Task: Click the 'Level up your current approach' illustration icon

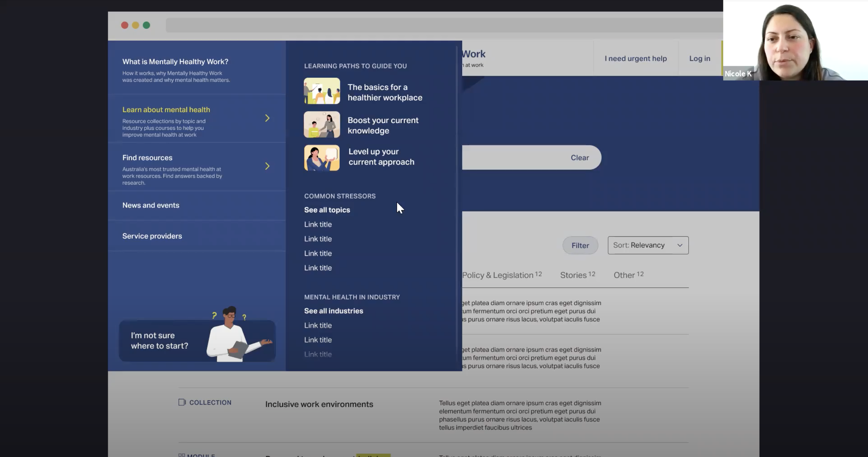Action: (322, 158)
